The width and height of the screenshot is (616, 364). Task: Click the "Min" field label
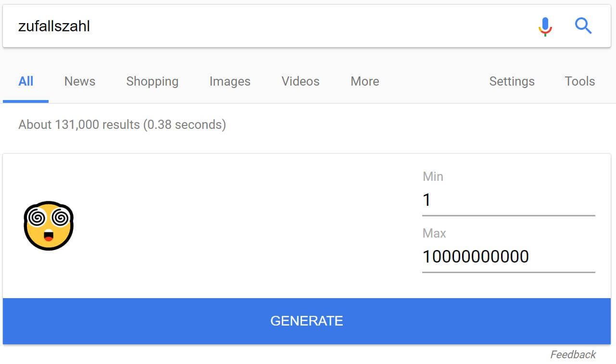click(433, 176)
